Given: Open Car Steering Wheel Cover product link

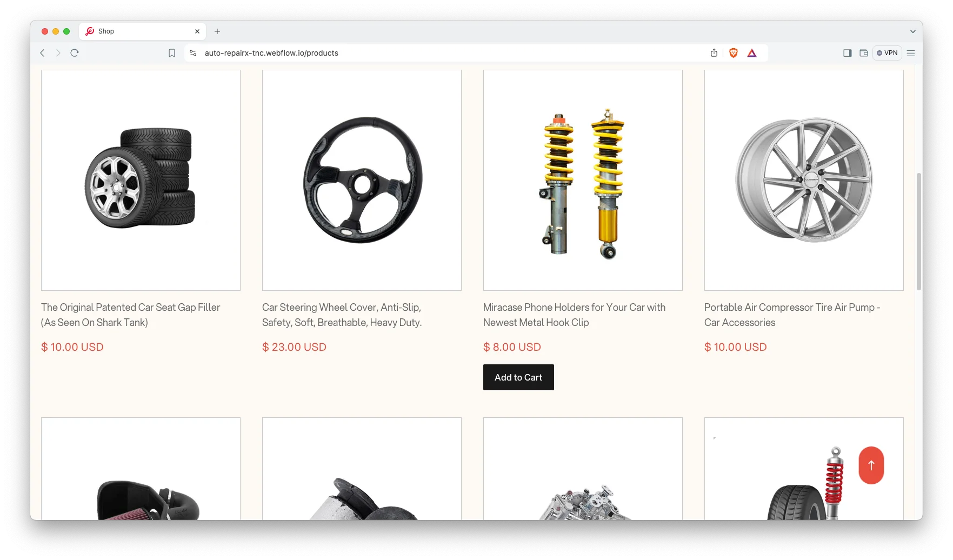Looking at the screenshot, I should coord(342,315).
